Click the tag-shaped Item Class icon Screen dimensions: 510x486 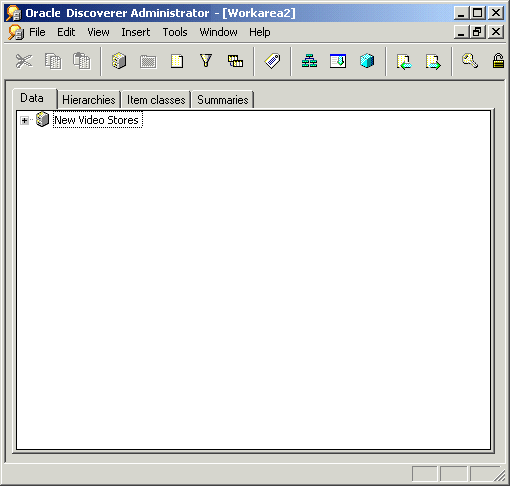pyautogui.click(x=272, y=61)
